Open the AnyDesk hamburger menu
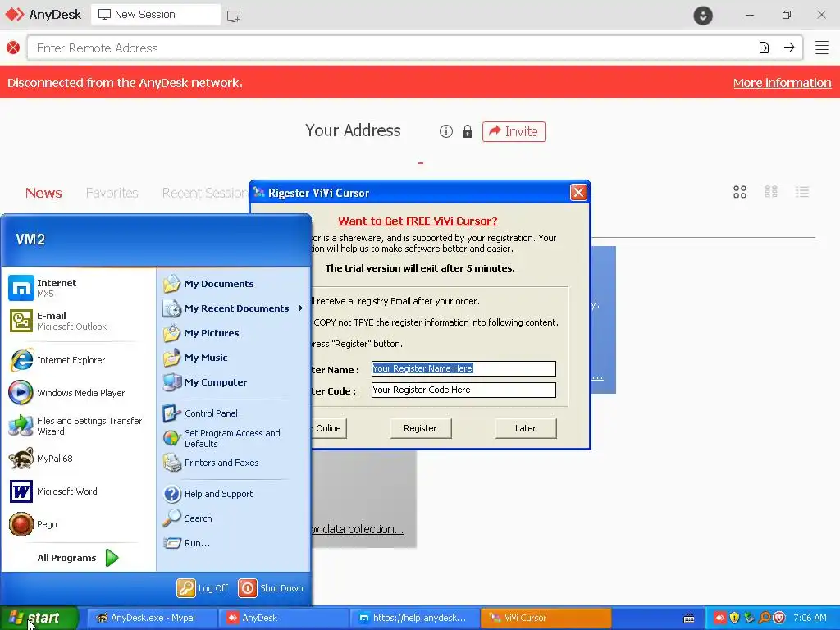Screen dimensions: 840x630 822,48
